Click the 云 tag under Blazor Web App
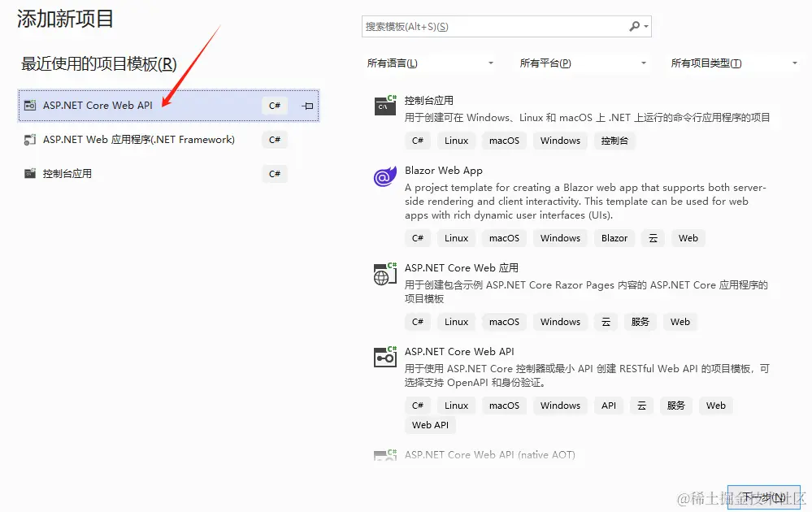The height and width of the screenshot is (512, 812). click(653, 238)
